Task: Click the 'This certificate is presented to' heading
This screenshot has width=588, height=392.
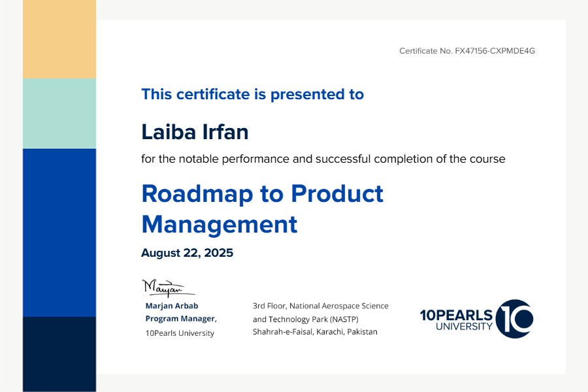Action: [x=252, y=94]
